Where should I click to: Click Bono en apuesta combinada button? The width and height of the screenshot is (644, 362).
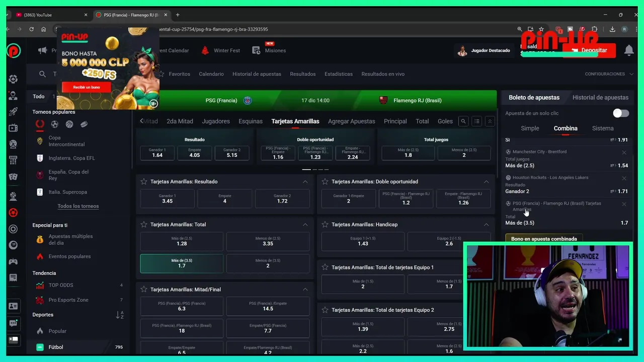tap(544, 239)
